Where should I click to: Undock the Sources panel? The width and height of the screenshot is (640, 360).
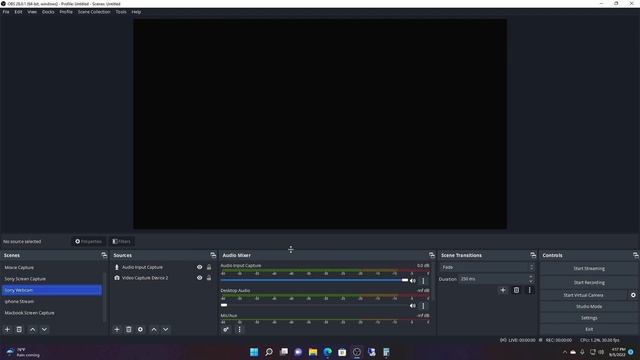(x=213, y=255)
